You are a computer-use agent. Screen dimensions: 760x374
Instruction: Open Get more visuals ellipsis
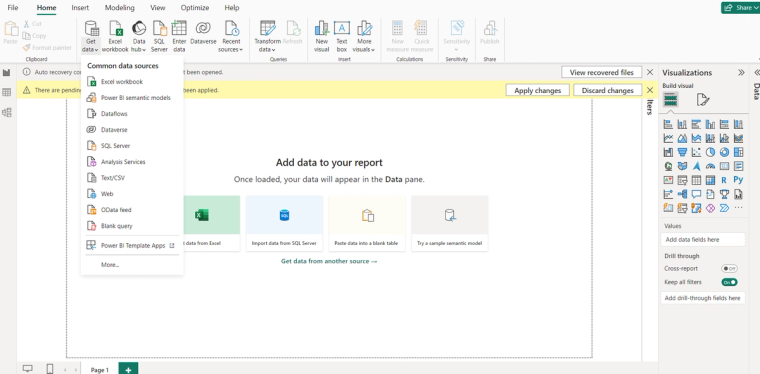[738, 208]
